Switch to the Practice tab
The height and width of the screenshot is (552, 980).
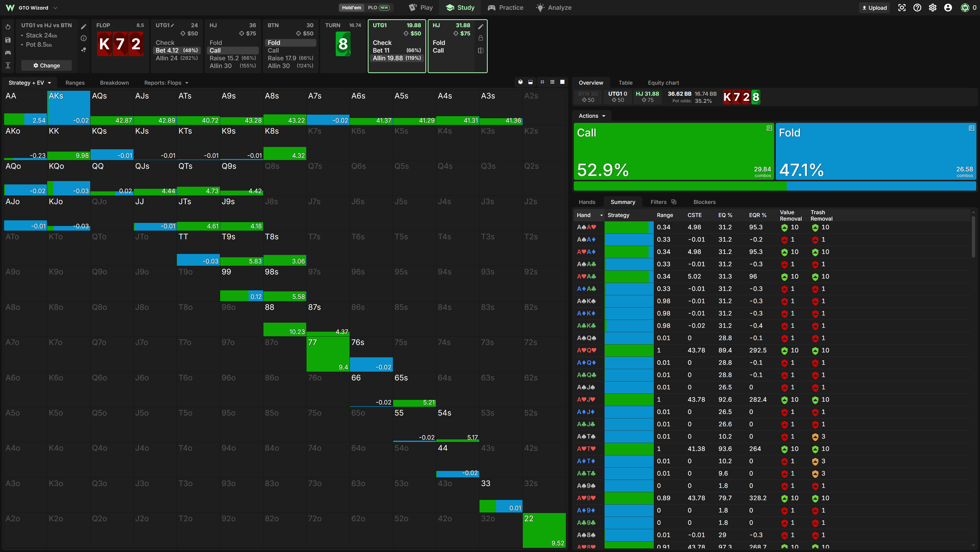tap(505, 8)
